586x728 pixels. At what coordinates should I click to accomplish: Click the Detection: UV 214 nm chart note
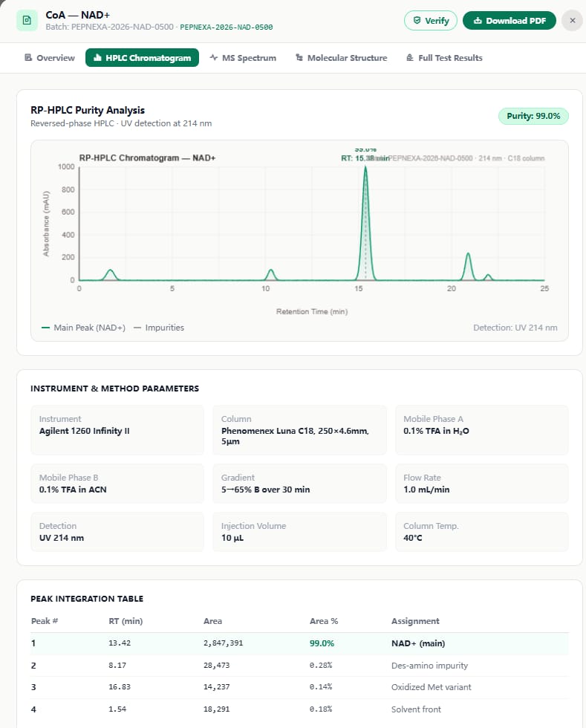tap(515, 328)
